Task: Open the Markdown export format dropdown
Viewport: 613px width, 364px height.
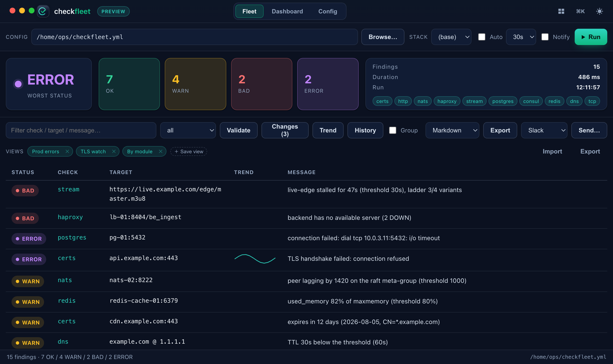Action: click(452, 130)
